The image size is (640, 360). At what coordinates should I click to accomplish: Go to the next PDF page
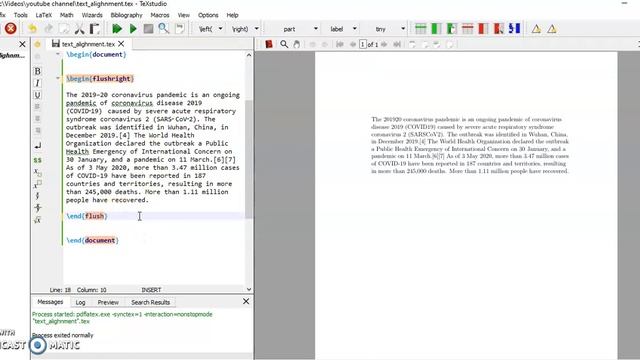pos(384,44)
